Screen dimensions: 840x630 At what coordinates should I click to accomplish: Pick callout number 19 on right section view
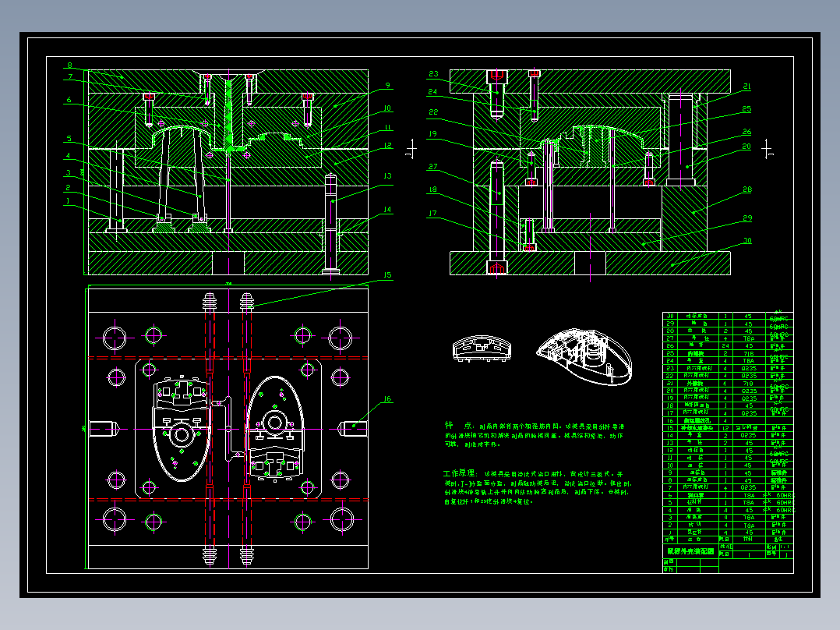pyautogui.click(x=432, y=134)
